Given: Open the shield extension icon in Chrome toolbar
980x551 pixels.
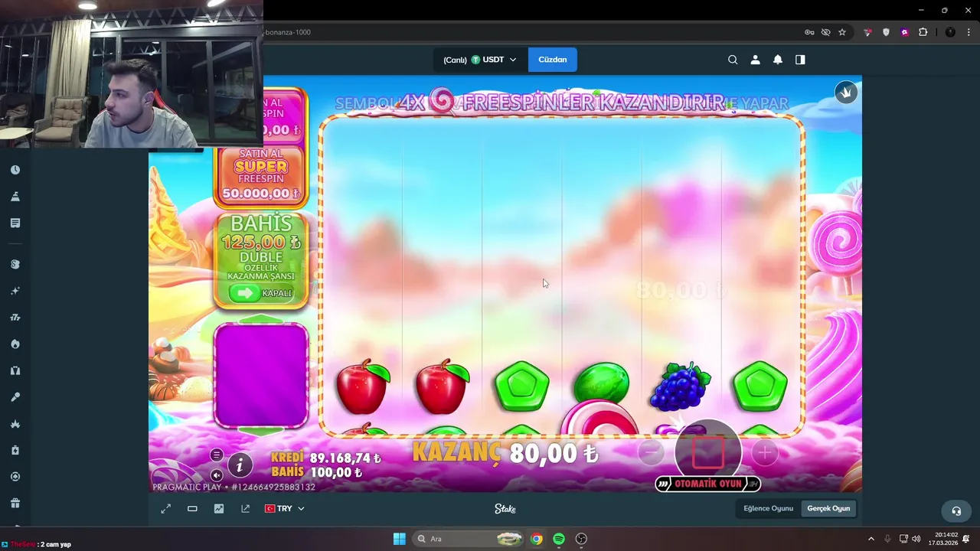Looking at the screenshot, I should (x=886, y=32).
